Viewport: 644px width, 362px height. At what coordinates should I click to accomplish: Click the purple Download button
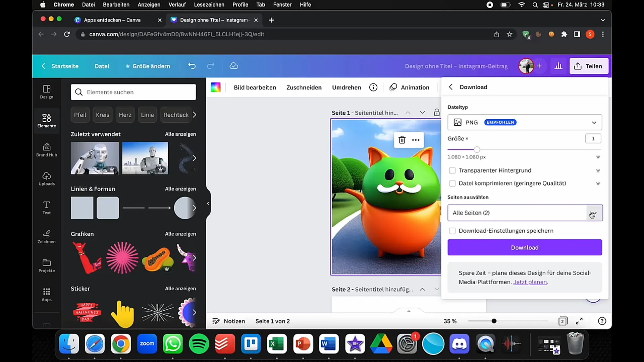click(525, 247)
